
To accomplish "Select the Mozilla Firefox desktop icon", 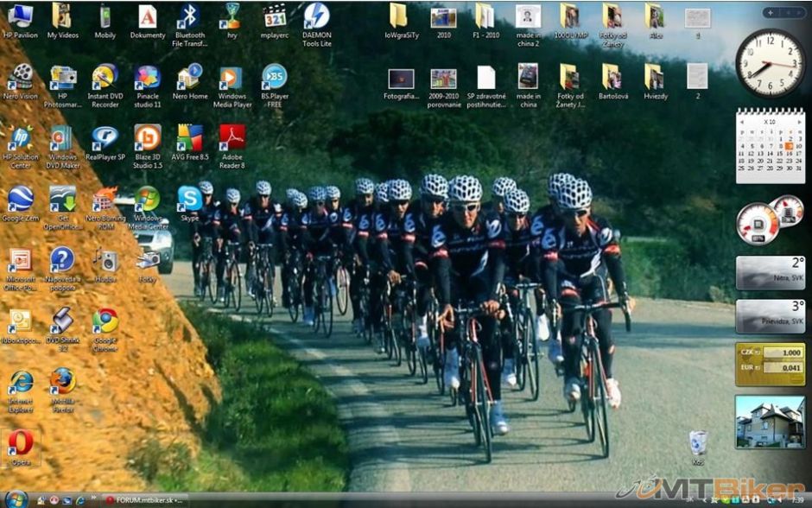I will pyautogui.click(x=61, y=382).
